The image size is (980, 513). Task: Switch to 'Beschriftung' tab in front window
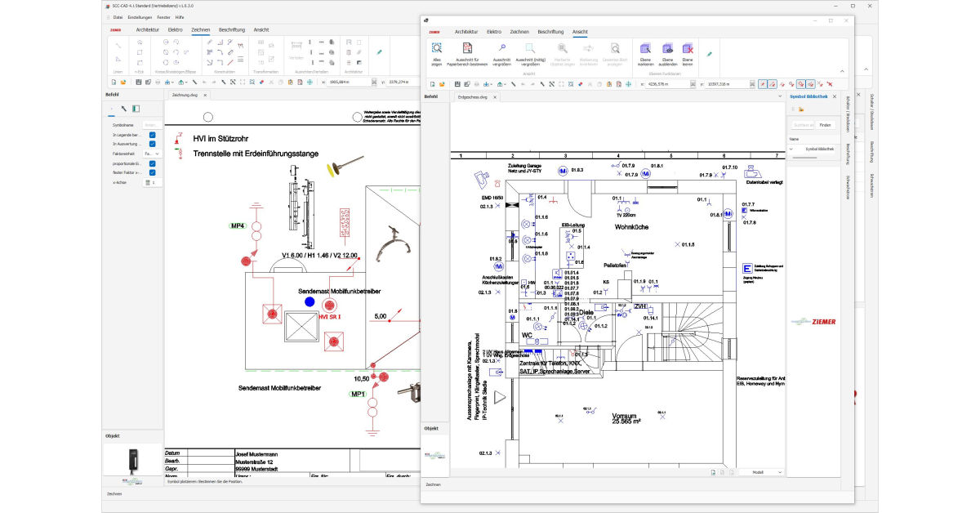pyautogui.click(x=550, y=31)
